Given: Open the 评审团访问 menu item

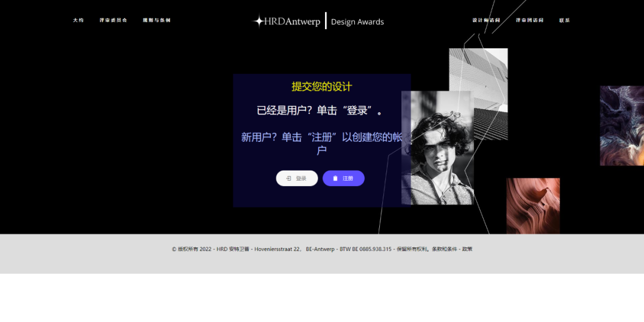Looking at the screenshot, I should 530,20.
